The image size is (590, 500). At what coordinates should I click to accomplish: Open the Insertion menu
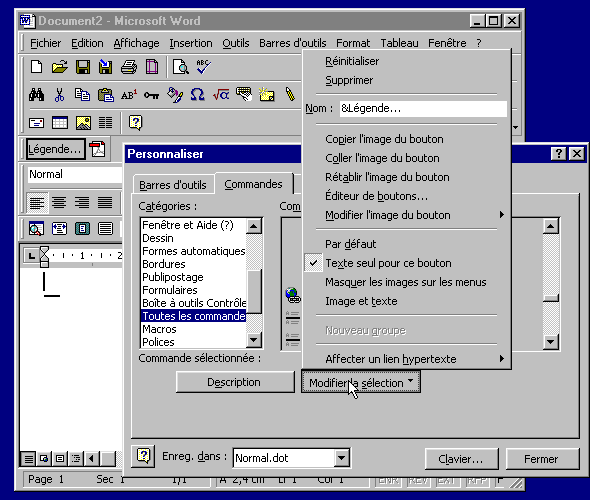(x=191, y=43)
